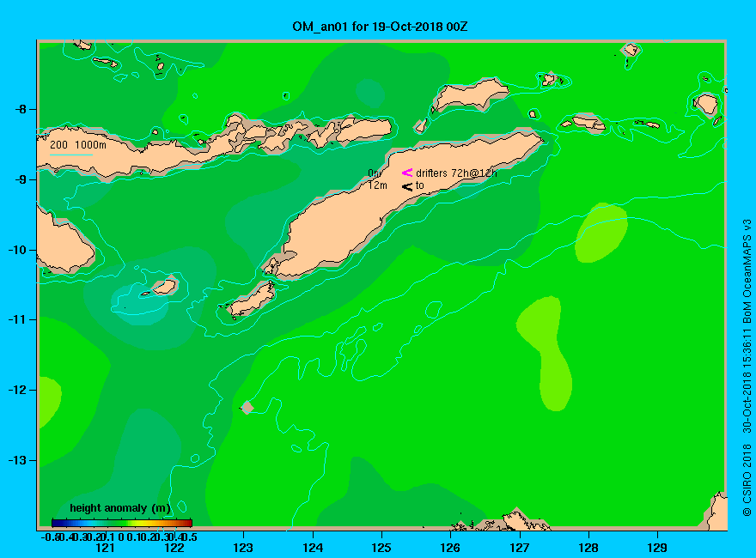Click latitude axis label '-11'
756x558 pixels.
tap(17, 319)
